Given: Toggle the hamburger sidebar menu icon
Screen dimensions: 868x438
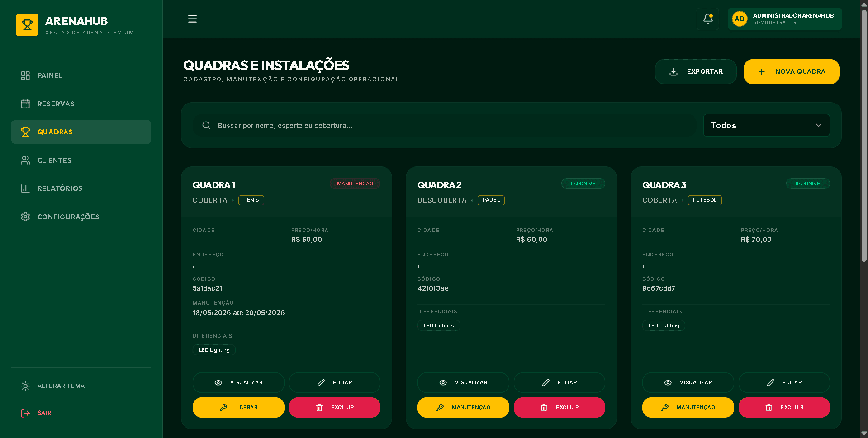Looking at the screenshot, I should [192, 19].
